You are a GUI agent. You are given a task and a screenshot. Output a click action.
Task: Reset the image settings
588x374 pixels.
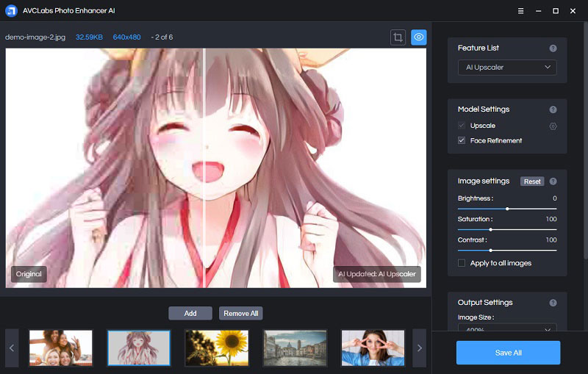pos(532,181)
